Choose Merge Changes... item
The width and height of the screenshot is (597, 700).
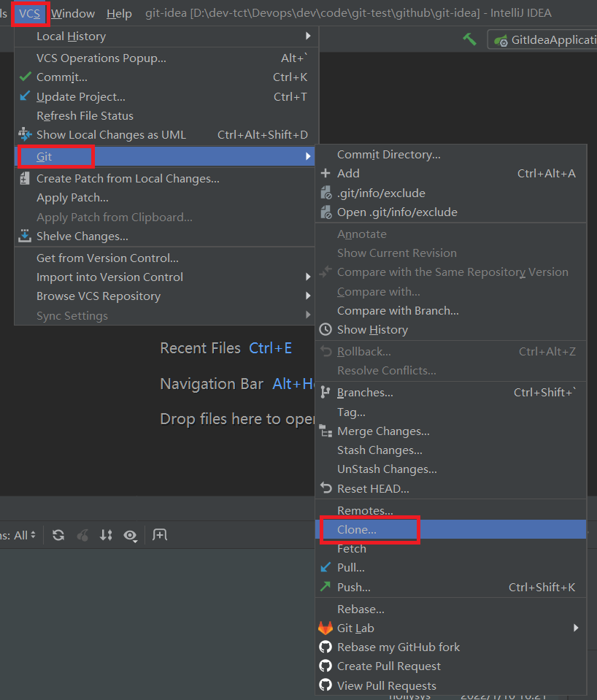(x=451, y=431)
